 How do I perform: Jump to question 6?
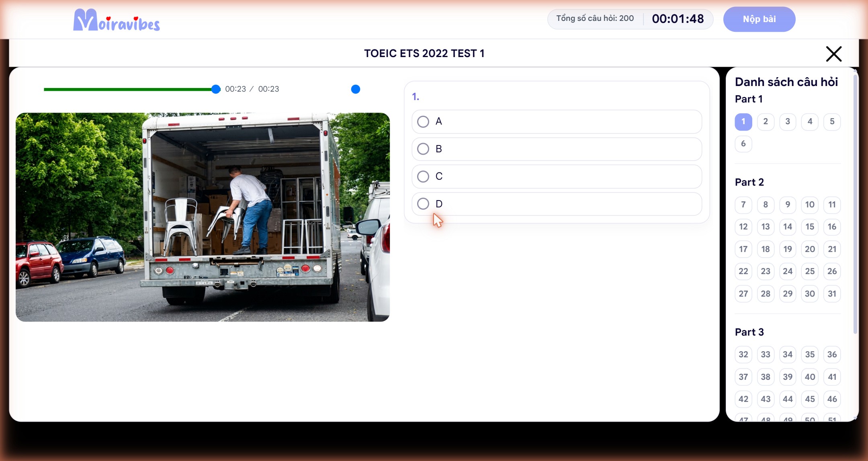743,144
